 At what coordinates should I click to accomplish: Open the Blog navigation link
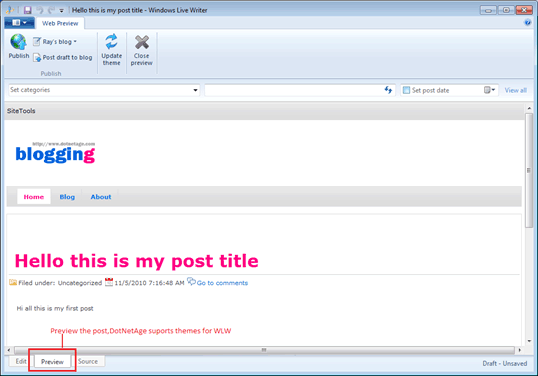(67, 197)
